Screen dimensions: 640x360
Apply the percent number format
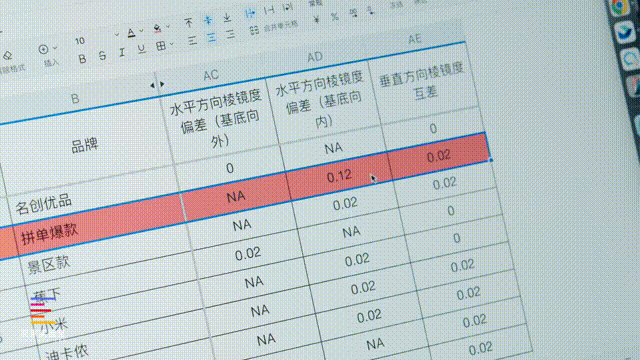tap(335, 17)
